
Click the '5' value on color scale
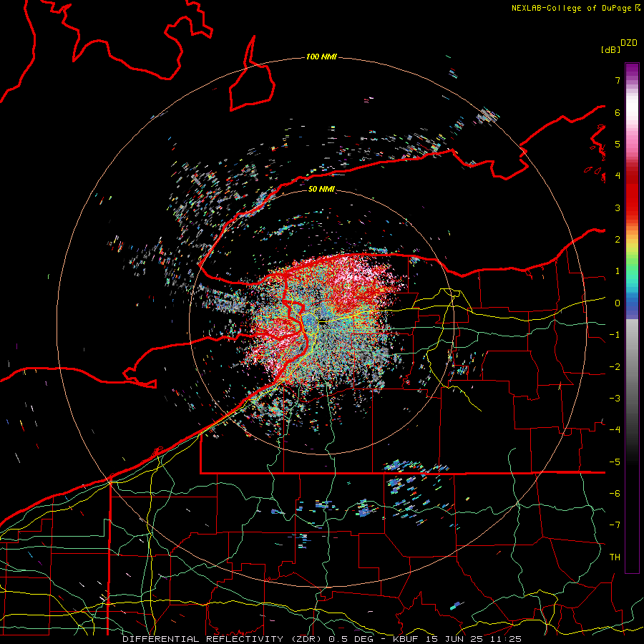pyautogui.click(x=618, y=144)
